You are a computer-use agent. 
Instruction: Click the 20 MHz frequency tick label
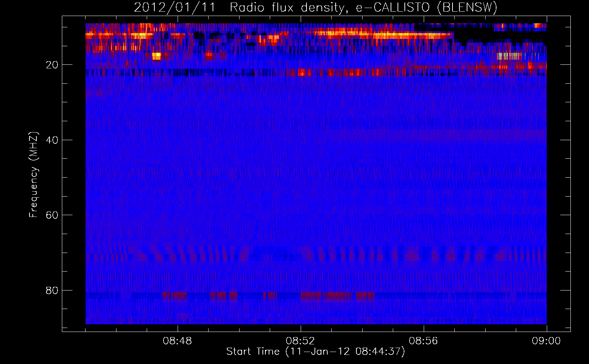(52, 65)
